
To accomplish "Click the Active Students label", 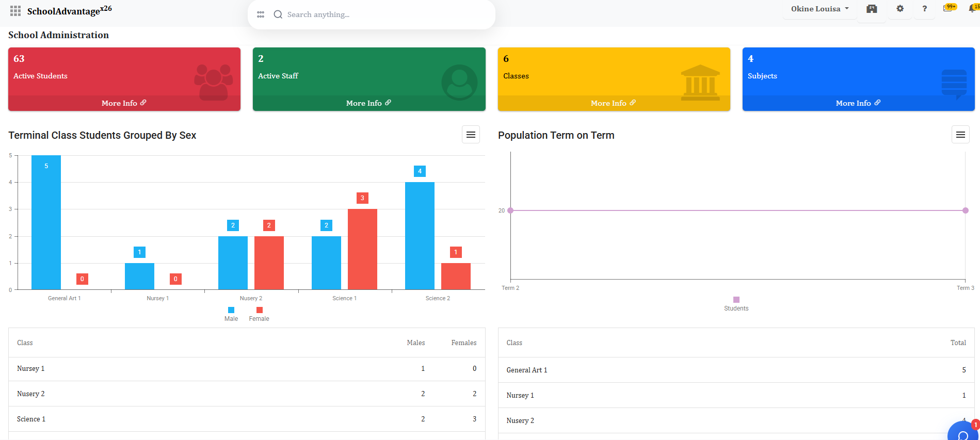I will tap(40, 76).
